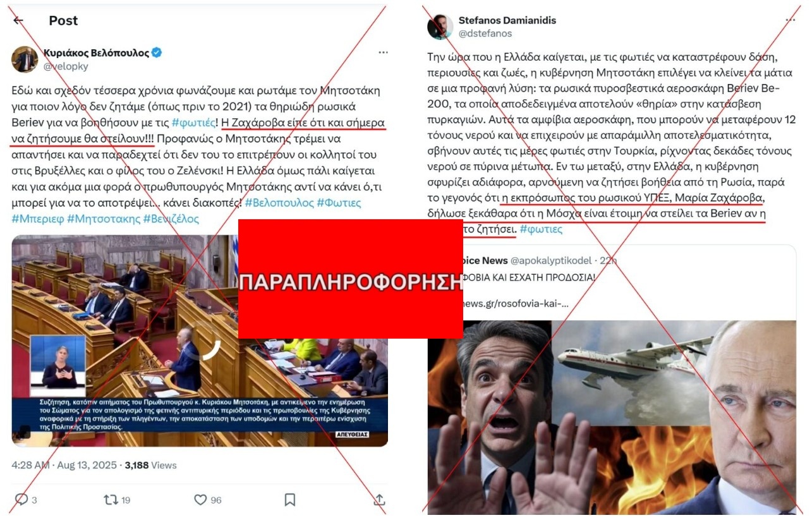Like the post with the heart icon
The height and width of the screenshot is (525, 812).
(x=200, y=500)
